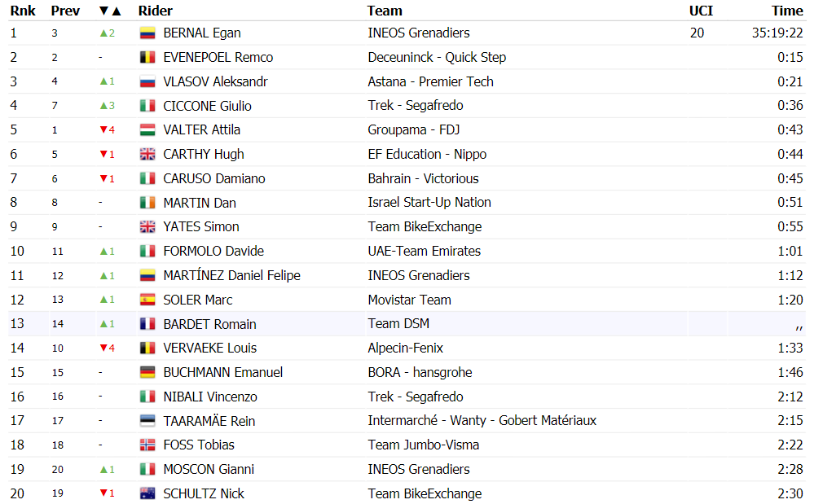This screenshot has width=814, height=504.
Task: Open rider page for EVENEPOEL Remco
Action: [218, 58]
